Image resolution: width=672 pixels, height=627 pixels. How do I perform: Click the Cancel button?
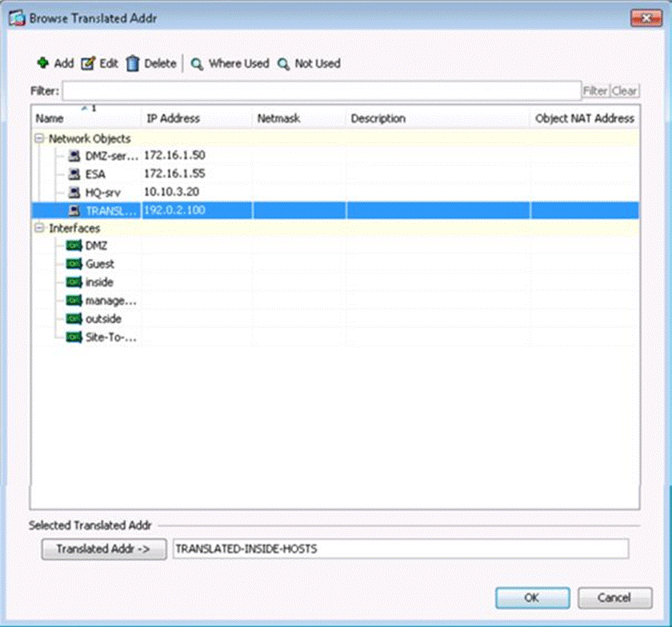click(614, 597)
